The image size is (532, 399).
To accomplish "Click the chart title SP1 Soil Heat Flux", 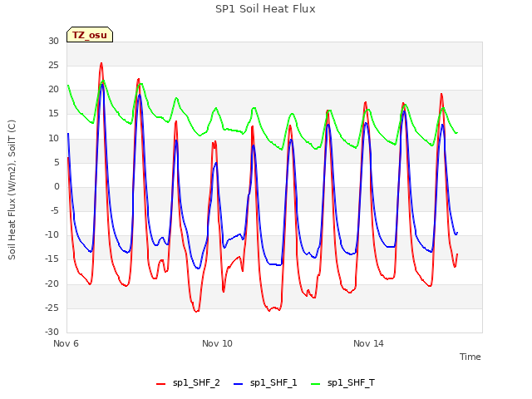I will pyautogui.click(x=265, y=9).
